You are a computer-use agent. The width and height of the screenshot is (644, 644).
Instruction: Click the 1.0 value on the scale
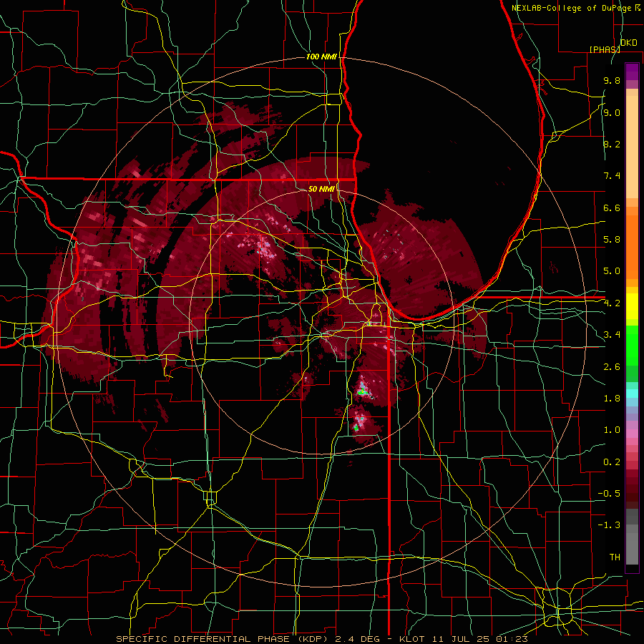click(x=612, y=430)
